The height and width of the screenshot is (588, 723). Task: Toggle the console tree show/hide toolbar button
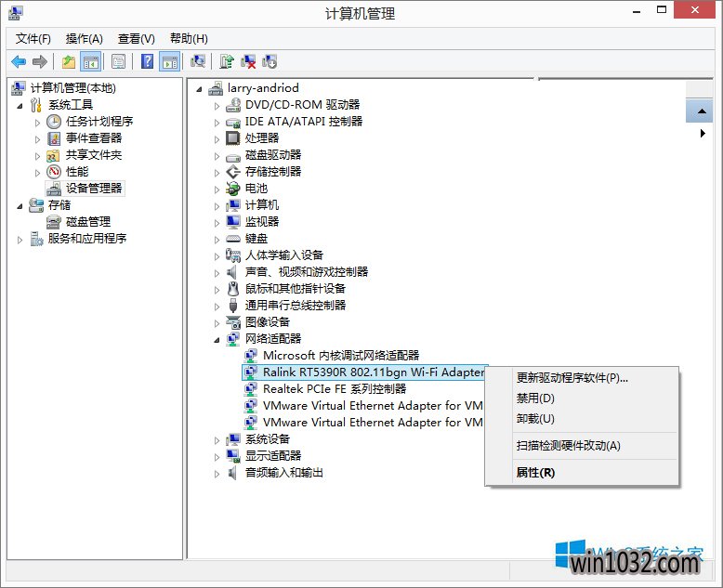click(91, 61)
